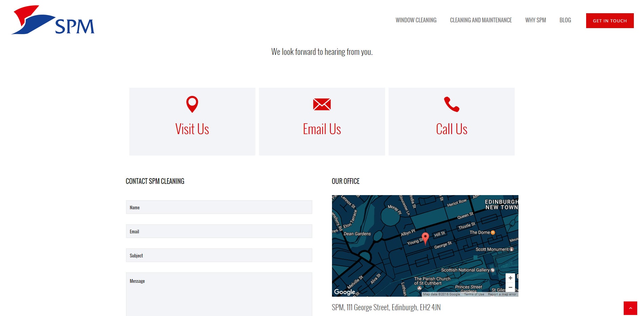Select the Email Us heading
Screen dimensions: 644x316
point(322,129)
